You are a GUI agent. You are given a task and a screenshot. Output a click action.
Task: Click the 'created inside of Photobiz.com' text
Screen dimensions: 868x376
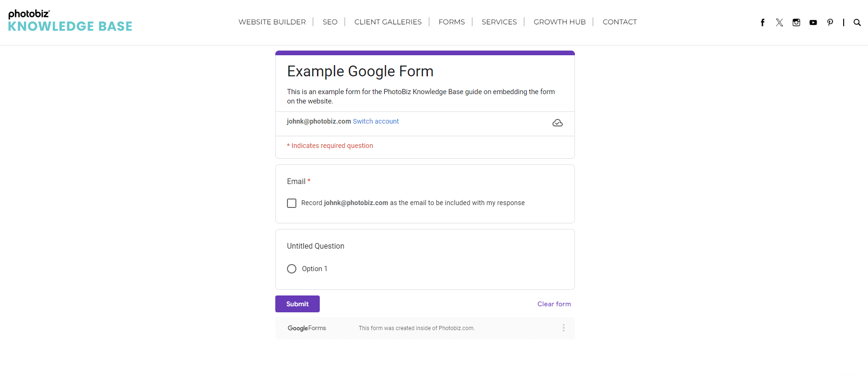(417, 328)
